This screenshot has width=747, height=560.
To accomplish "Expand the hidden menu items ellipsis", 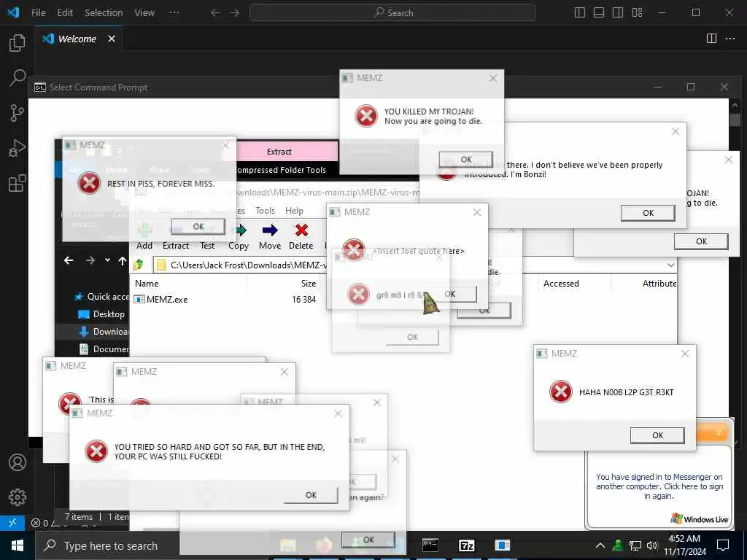I will pyautogui.click(x=174, y=13).
